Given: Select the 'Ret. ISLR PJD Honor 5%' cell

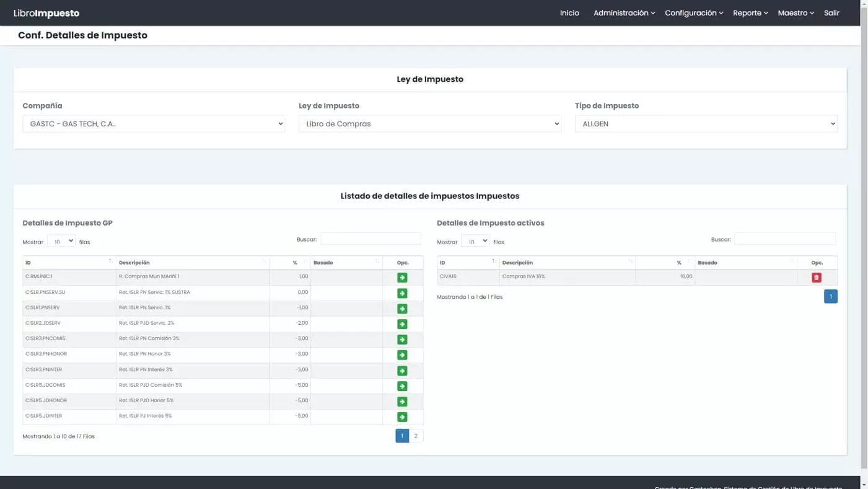Looking at the screenshot, I should point(192,402).
